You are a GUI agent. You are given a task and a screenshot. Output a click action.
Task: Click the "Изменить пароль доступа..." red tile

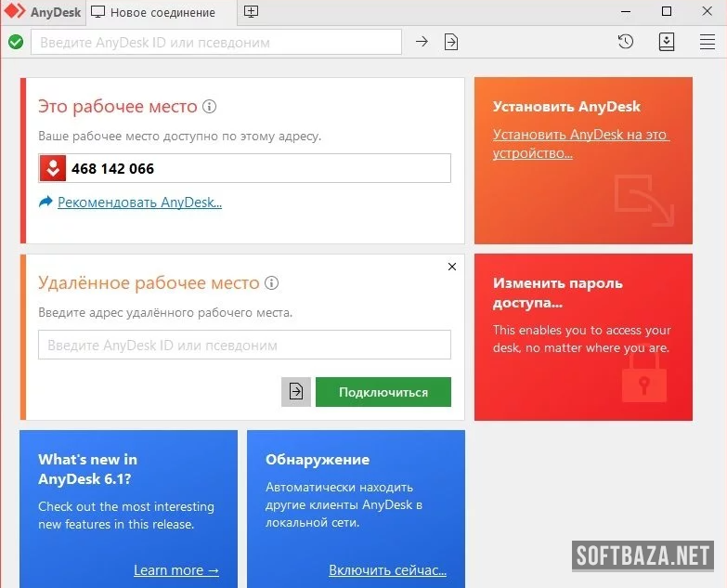click(583, 337)
